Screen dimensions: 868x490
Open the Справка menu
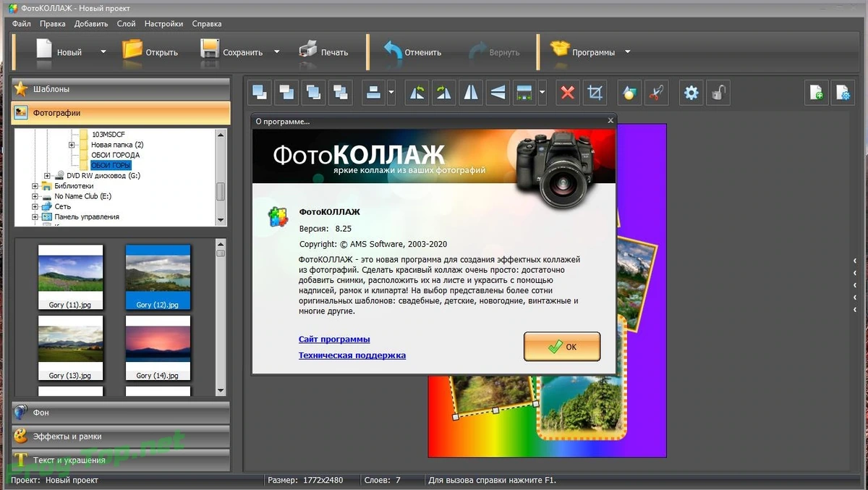207,24
